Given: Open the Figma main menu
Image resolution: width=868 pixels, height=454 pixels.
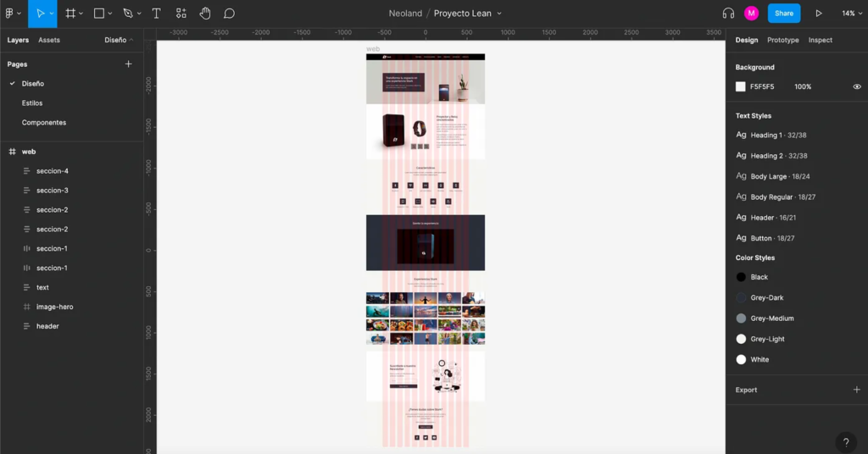Looking at the screenshot, I should (x=12, y=14).
